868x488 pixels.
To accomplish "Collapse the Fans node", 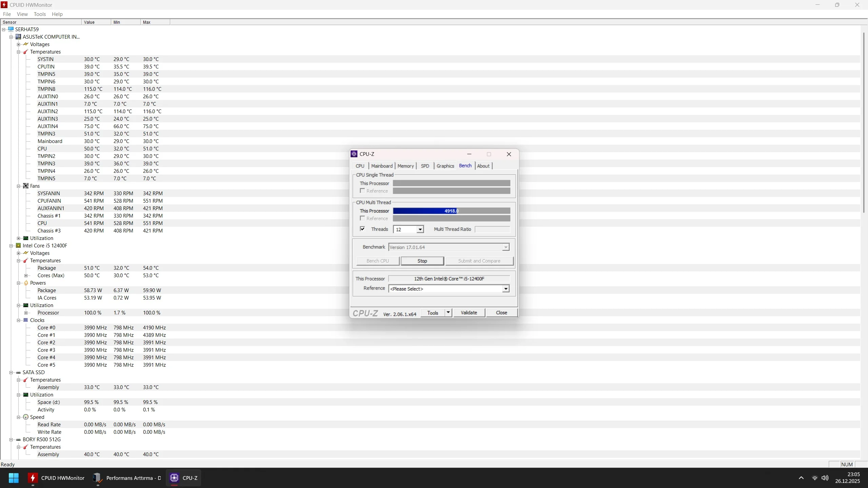I will pyautogui.click(x=19, y=186).
